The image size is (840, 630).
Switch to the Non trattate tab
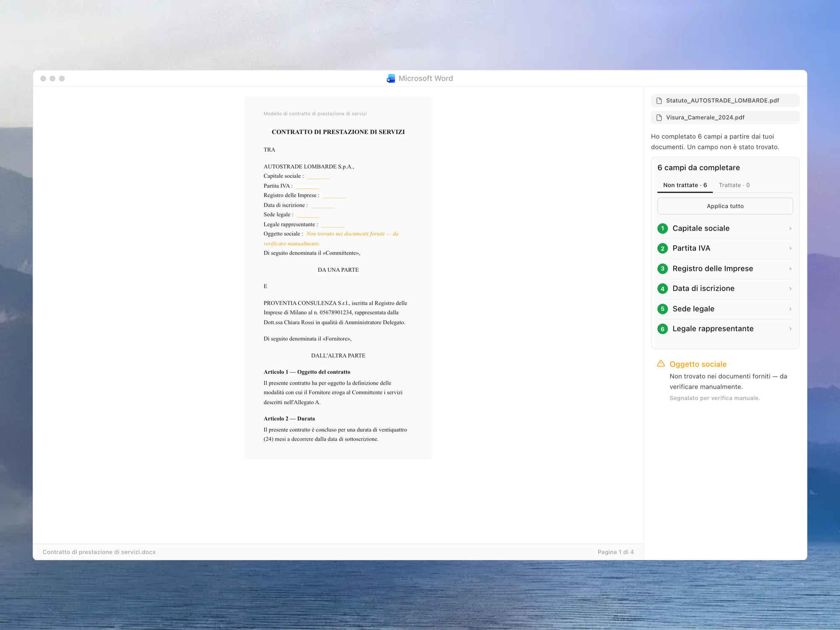click(x=685, y=185)
